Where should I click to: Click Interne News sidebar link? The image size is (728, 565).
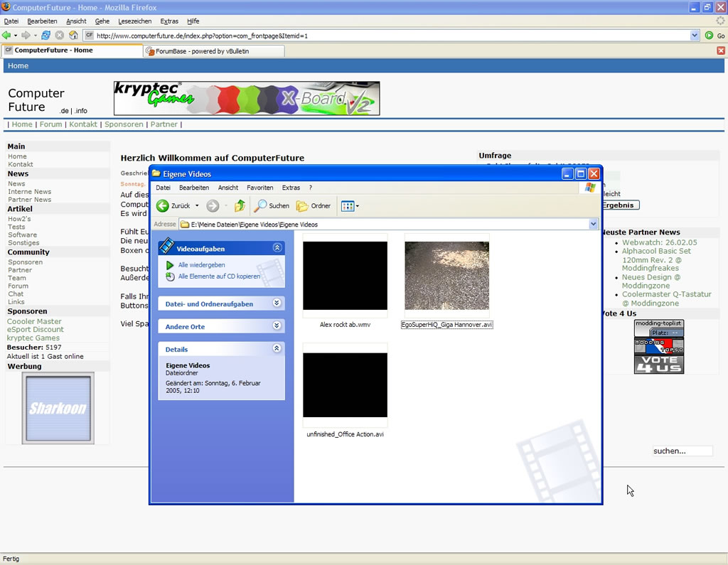pyautogui.click(x=29, y=191)
